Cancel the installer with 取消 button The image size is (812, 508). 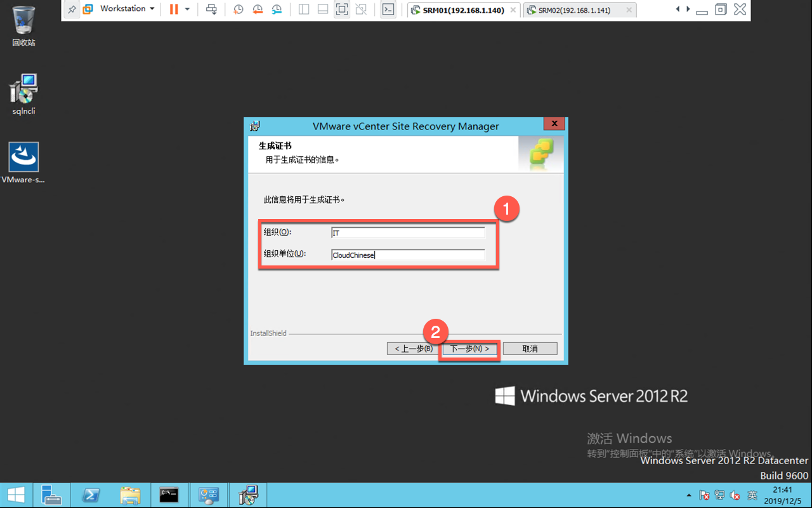tap(530, 349)
